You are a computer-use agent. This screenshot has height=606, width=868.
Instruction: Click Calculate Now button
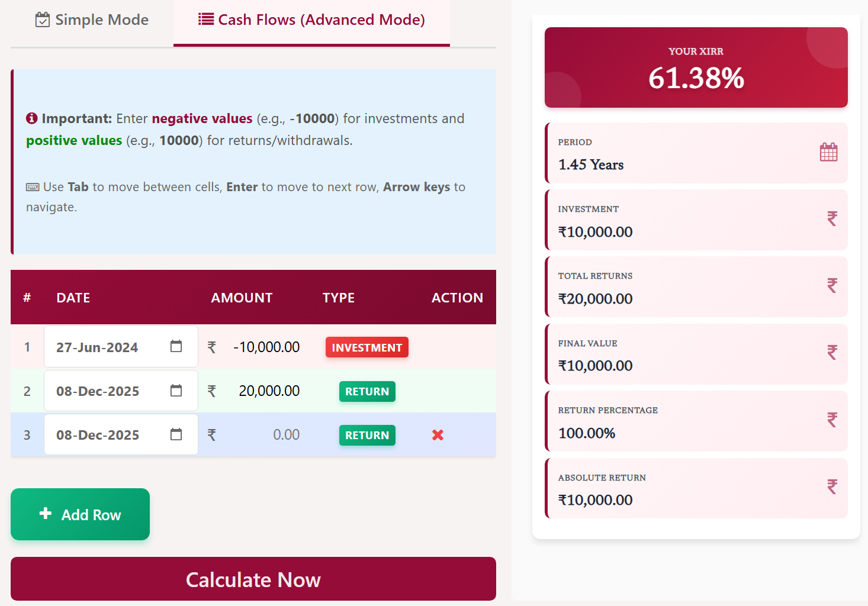pos(253,579)
